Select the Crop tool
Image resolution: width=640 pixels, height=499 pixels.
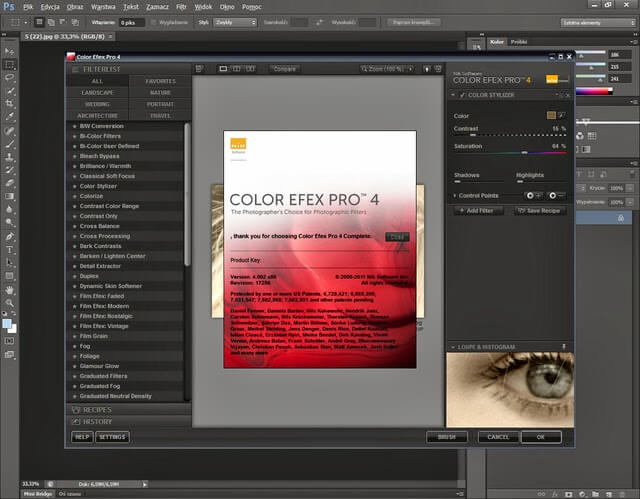[9, 103]
